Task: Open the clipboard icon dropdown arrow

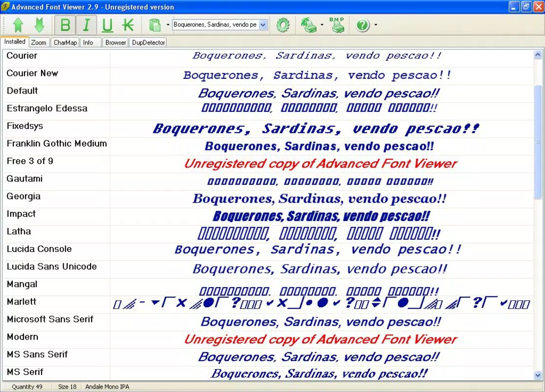Action: (168, 25)
